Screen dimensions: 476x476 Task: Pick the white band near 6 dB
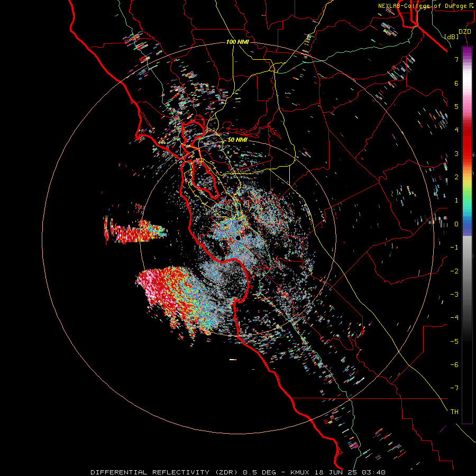(x=467, y=79)
